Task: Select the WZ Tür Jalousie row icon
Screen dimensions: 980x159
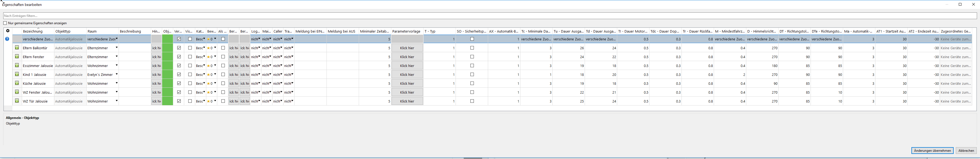Action: click(x=17, y=101)
